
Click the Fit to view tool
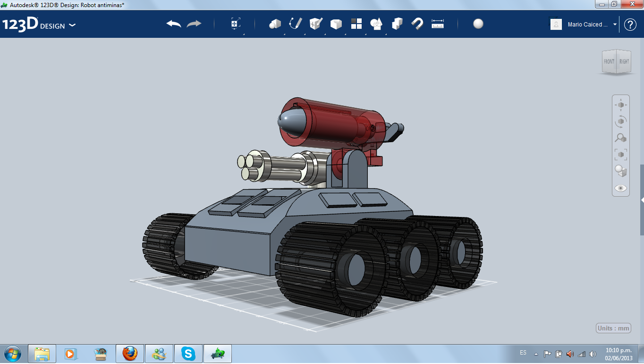[621, 154]
